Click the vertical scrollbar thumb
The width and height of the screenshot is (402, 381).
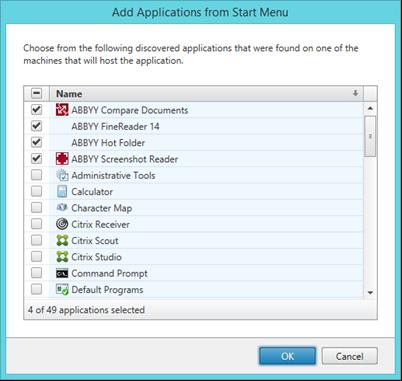(370, 136)
